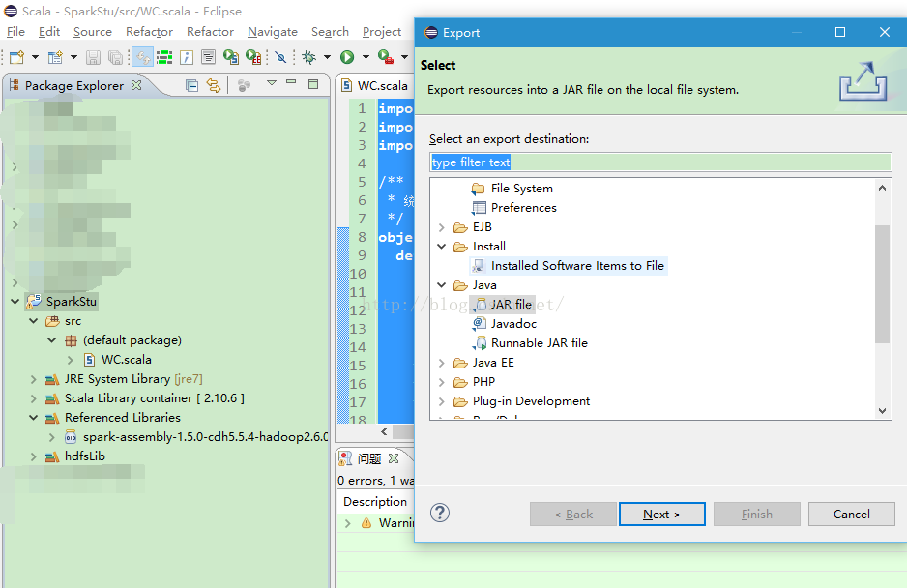Collapse the src folder node
907x588 pixels.
(x=34, y=321)
